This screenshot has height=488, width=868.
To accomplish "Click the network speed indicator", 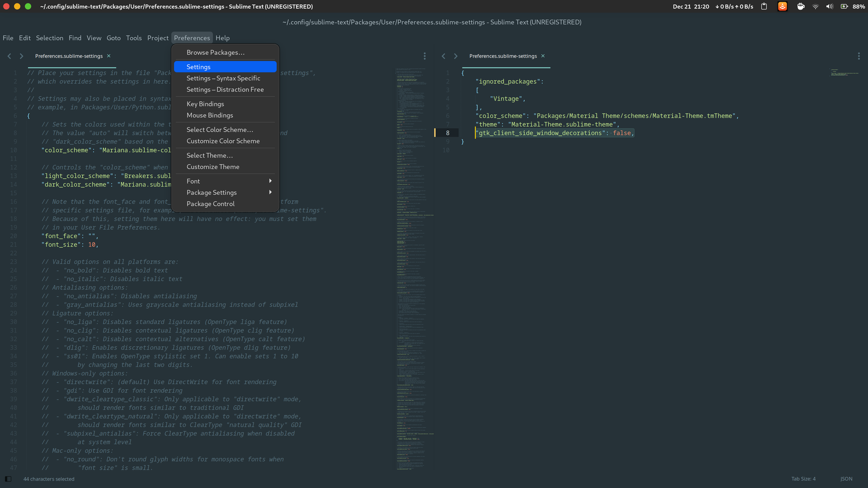I will pos(734,7).
